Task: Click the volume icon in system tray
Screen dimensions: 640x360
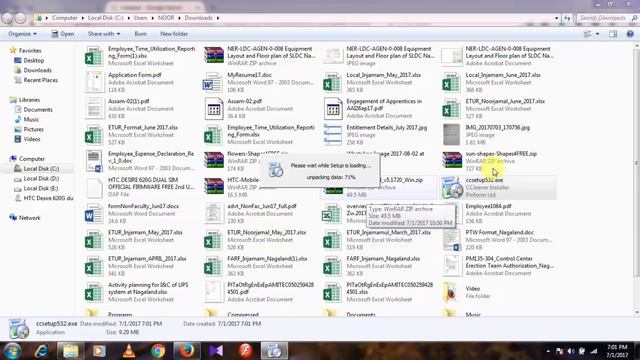Action: coord(571,351)
